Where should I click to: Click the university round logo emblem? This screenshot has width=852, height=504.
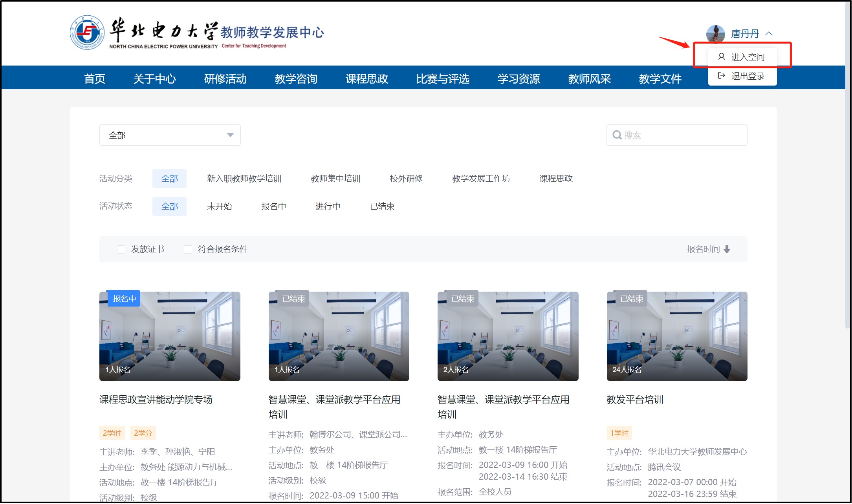(87, 33)
